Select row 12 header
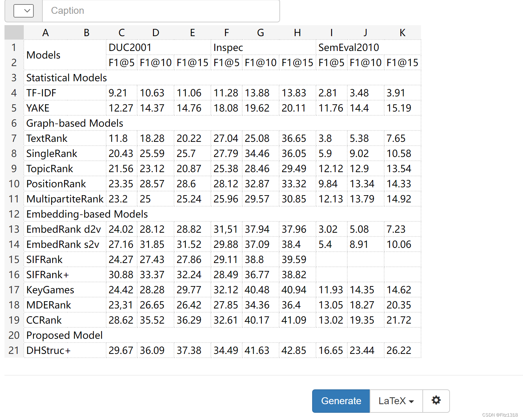The width and height of the screenshot is (523, 420). pos(14,214)
